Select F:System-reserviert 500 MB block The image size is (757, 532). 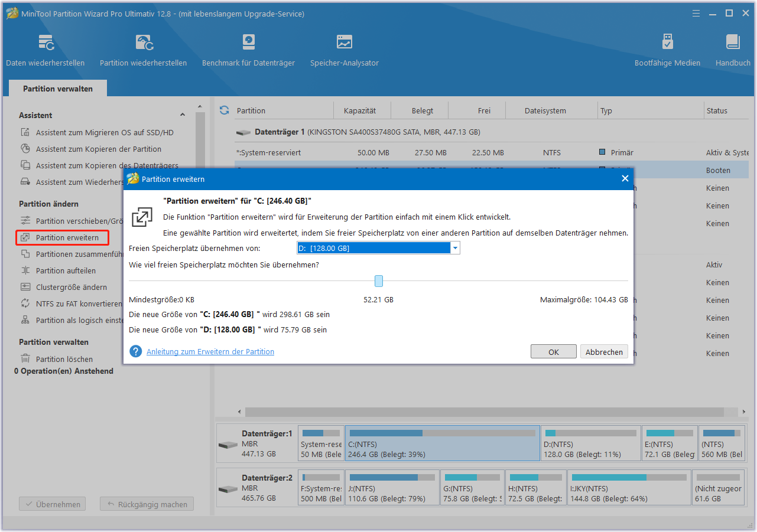(x=321, y=488)
